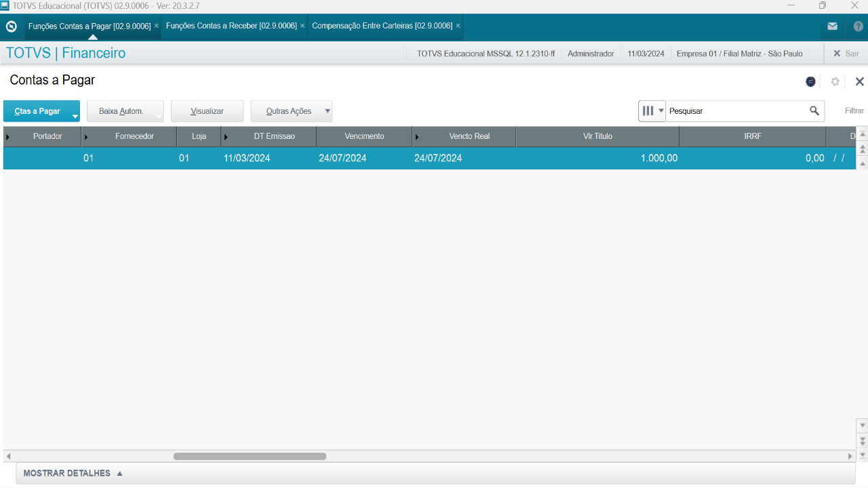Click the Filtrar link
The image size is (868, 488).
click(854, 110)
